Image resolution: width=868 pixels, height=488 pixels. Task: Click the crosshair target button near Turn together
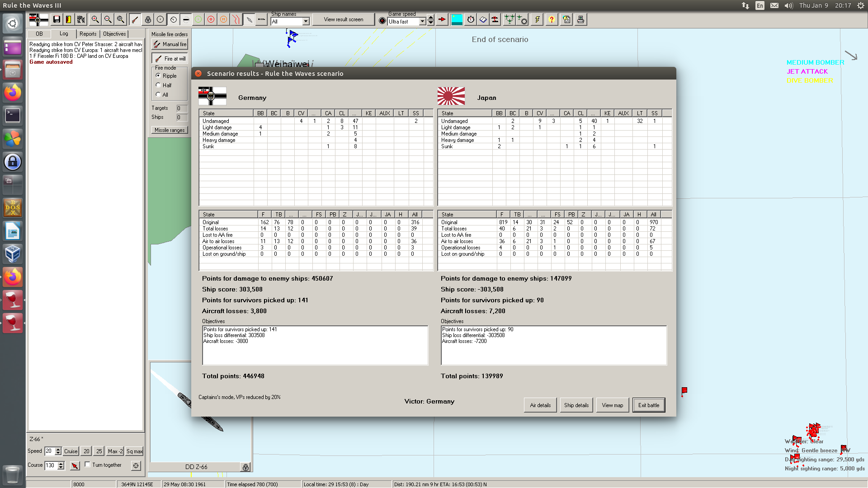(136, 465)
